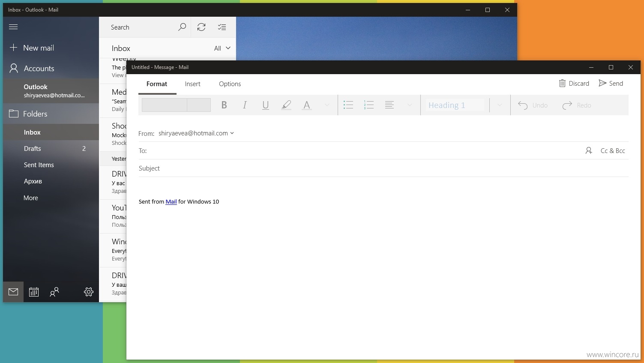
Task: Switch to the Format tab
Action: click(x=157, y=84)
